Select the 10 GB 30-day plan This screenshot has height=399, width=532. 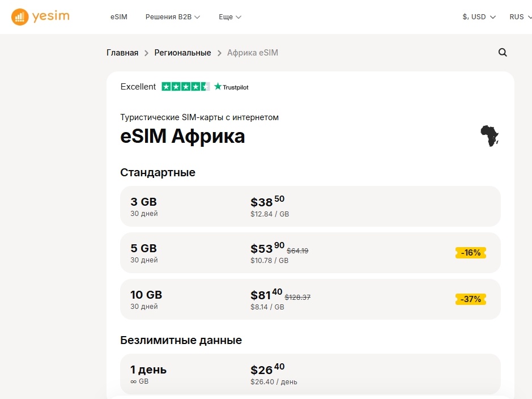click(x=310, y=299)
